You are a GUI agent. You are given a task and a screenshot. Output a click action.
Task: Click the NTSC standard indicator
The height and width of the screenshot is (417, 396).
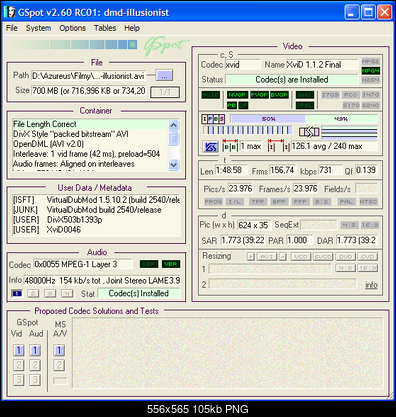pos(368,202)
